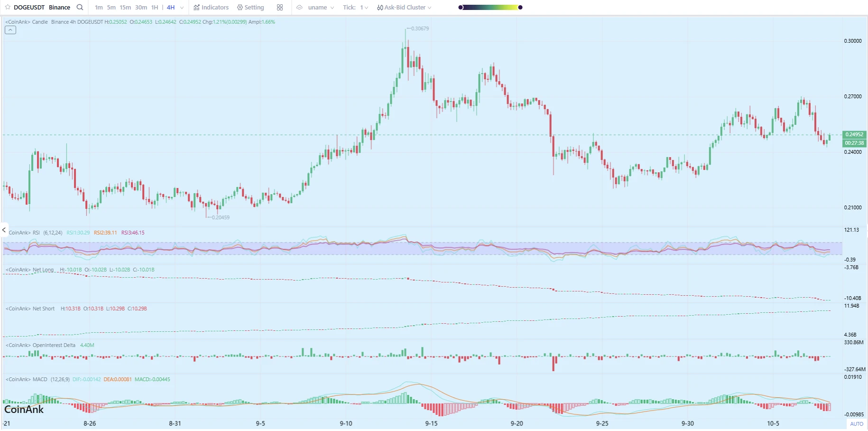Add DOGEUSDT to favorites with star icon
This screenshot has width=868, height=431.
tap(8, 8)
